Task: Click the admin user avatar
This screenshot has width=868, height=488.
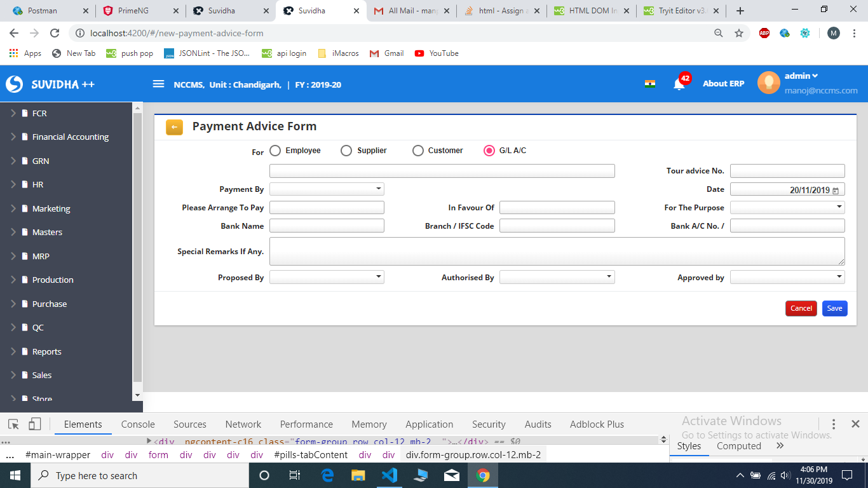Action: [768, 83]
